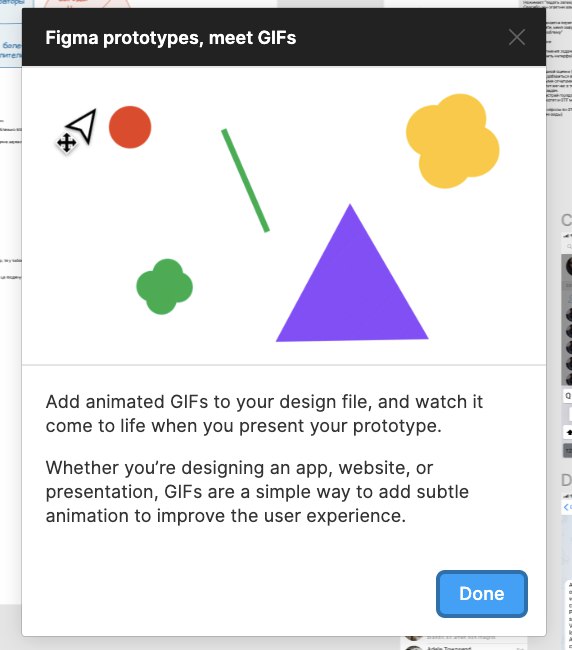Click the green diagonal line
This screenshot has width=572, height=650.
245,180
